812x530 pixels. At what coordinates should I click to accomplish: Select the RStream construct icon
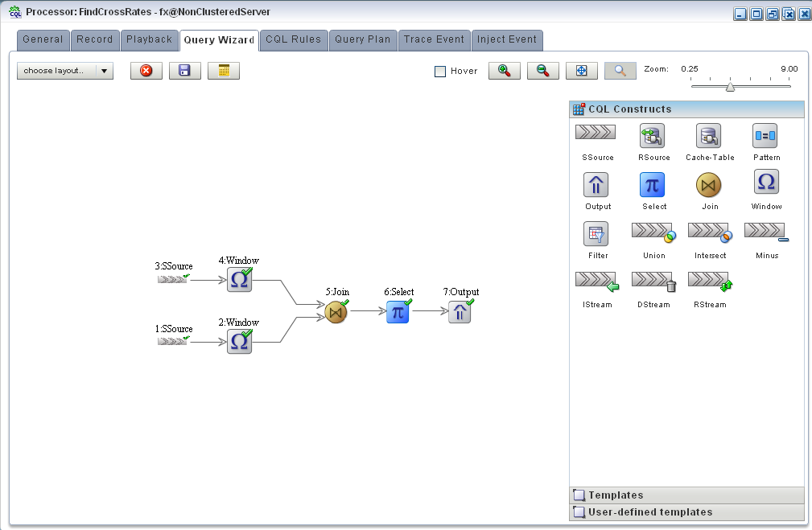coord(710,281)
